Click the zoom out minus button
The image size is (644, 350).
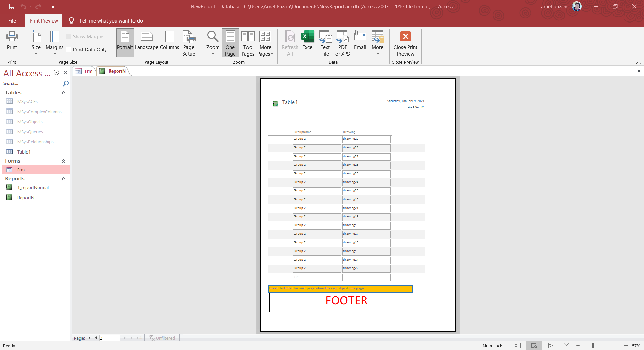click(578, 346)
